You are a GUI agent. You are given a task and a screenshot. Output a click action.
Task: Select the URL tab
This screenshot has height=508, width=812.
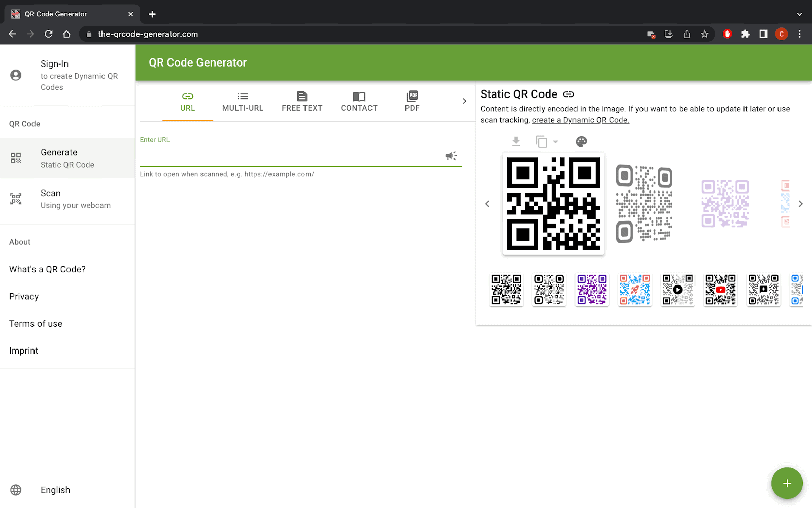(x=188, y=102)
